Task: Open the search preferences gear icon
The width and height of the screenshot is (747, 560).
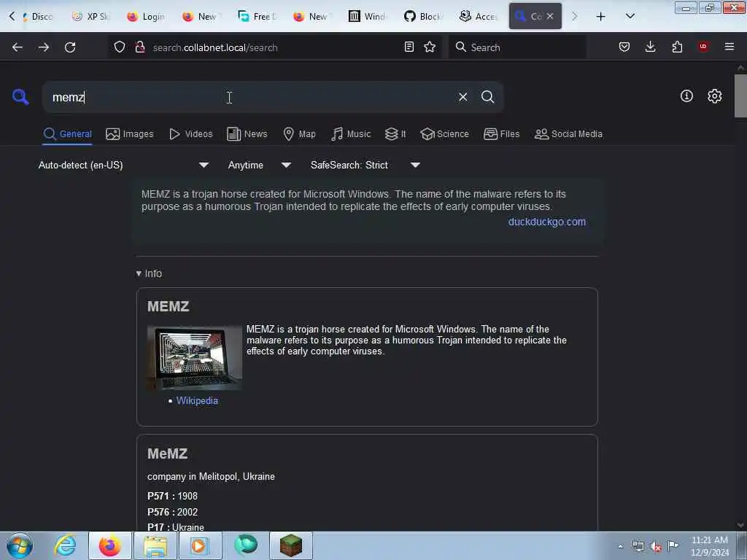Action: (715, 96)
